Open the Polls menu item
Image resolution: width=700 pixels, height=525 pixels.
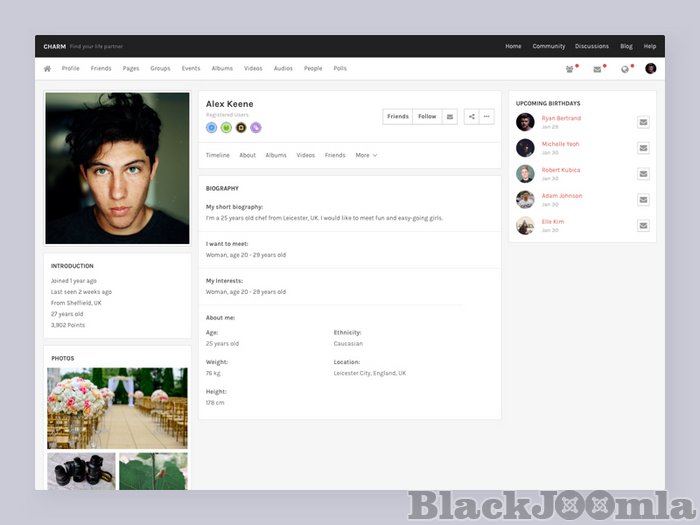point(340,69)
